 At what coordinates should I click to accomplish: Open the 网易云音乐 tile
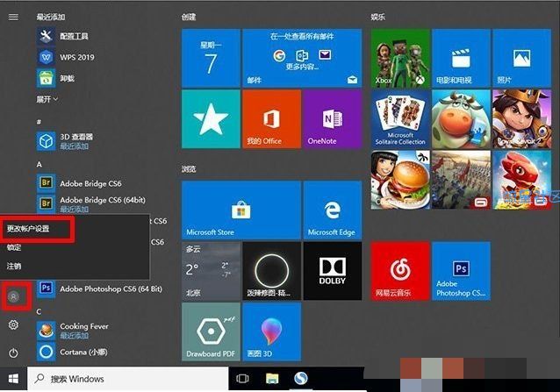coord(400,271)
